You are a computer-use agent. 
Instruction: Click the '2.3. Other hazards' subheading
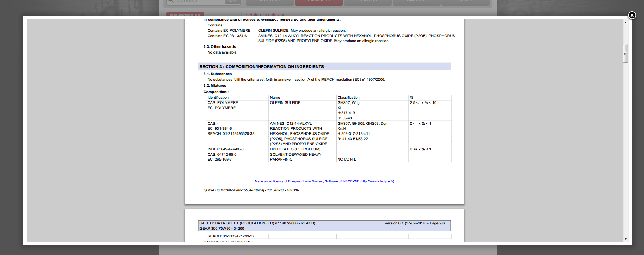219,47
